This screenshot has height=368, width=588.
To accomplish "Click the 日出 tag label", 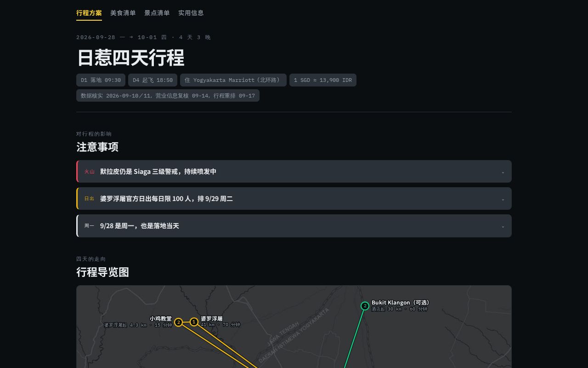I will coord(89,199).
